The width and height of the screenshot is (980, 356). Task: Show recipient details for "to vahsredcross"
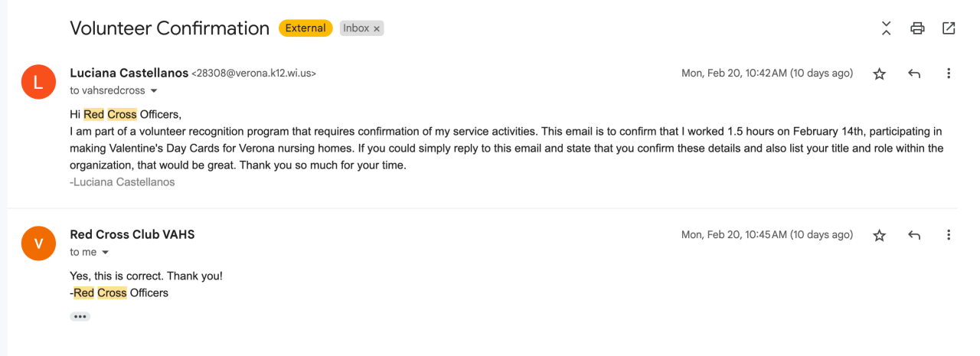(154, 91)
